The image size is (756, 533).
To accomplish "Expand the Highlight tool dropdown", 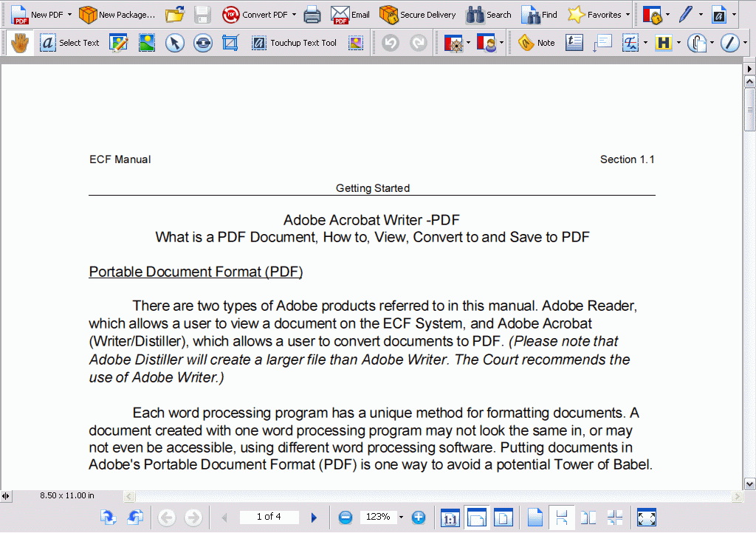I will [679, 43].
